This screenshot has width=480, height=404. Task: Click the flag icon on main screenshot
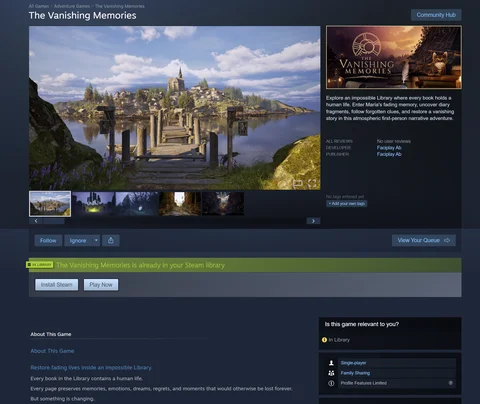point(297,183)
